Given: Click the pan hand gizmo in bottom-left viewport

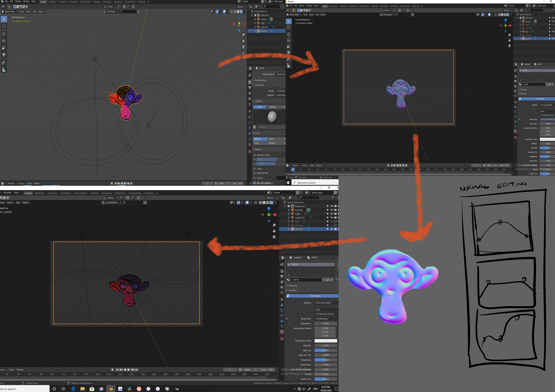Looking at the screenshot, I should coord(274,231).
